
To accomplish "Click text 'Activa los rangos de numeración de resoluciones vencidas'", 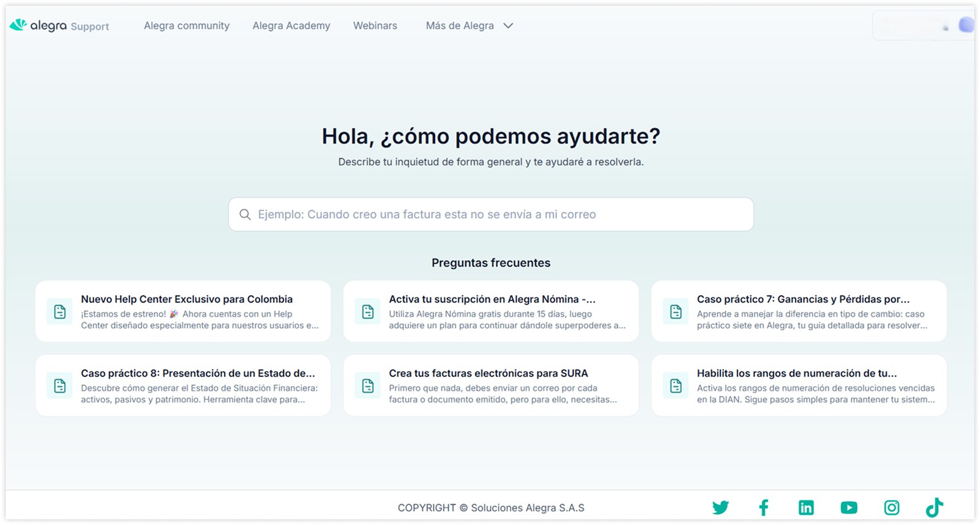I will click(x=816, y=388).
